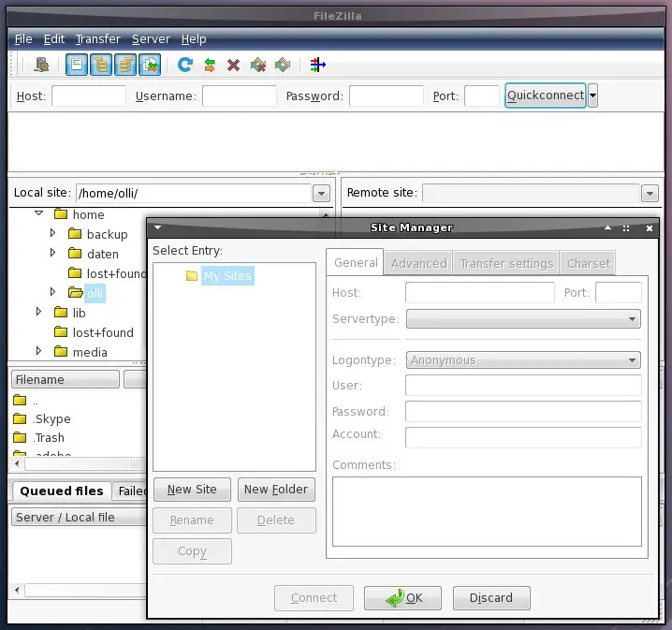Switch to the Advanced tab

tap(418, 264)
